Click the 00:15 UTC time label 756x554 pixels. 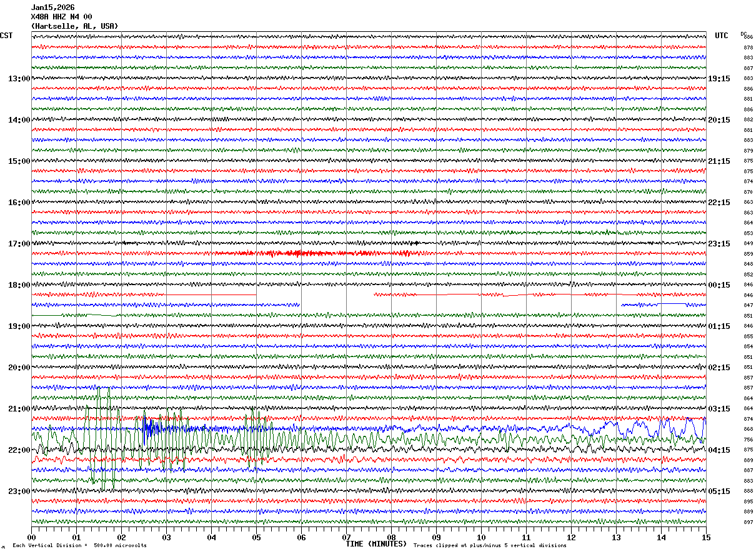[719, 285]
